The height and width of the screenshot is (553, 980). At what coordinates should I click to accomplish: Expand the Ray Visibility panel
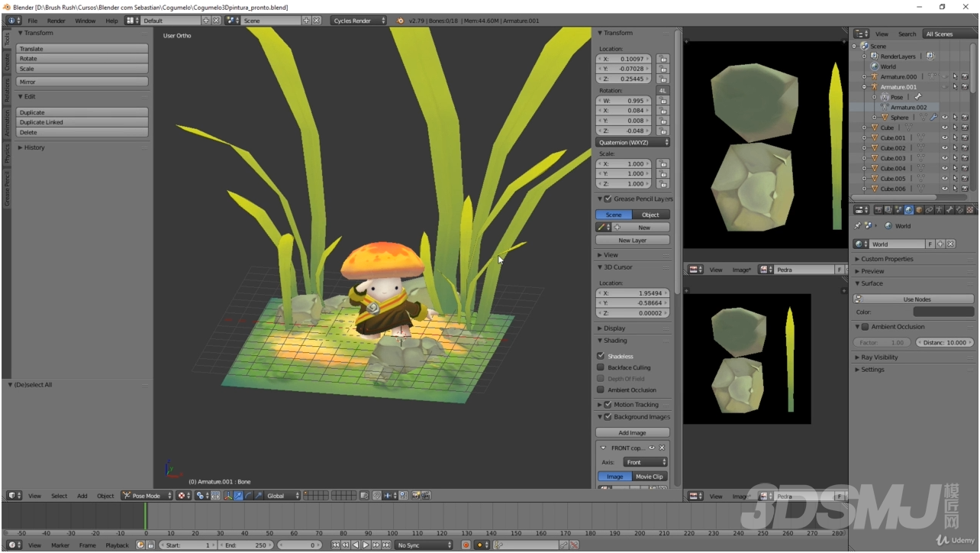[x=879, y=357]
